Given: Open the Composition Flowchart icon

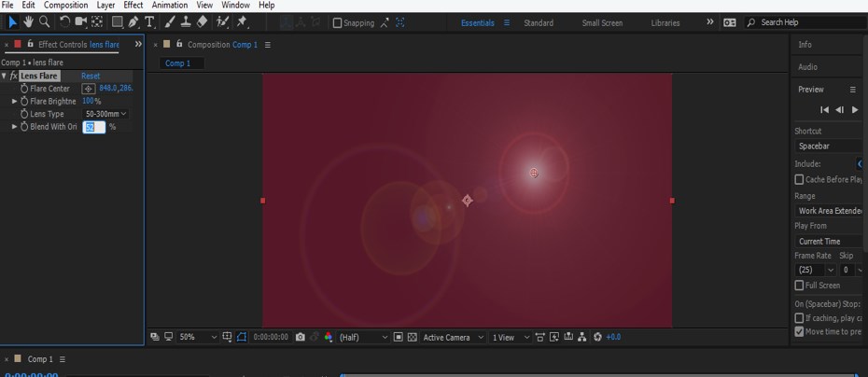Looking at the screenshot, I should [582, 337].
